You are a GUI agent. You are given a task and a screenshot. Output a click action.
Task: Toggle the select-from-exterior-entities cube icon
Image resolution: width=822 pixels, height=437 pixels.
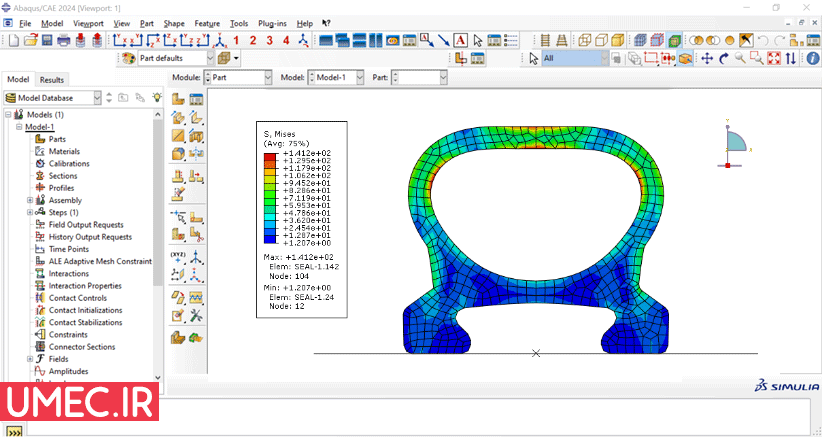685,59
